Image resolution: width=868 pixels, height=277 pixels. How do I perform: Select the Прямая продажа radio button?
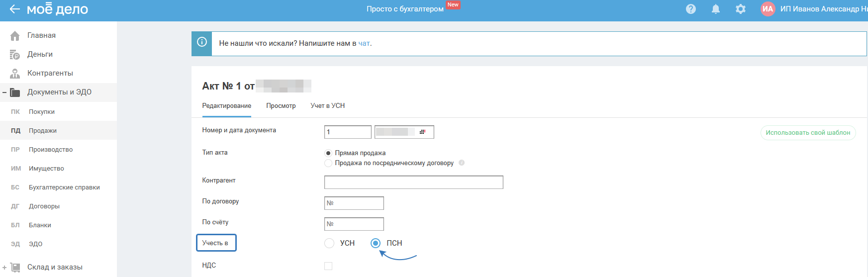(x=328, y=153)
